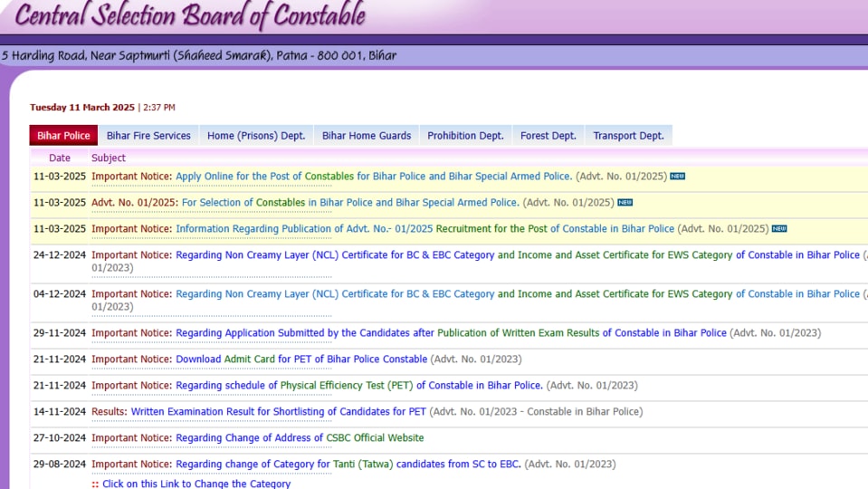Open Change of Address of CSBC Website notice

tap(300, 438)
